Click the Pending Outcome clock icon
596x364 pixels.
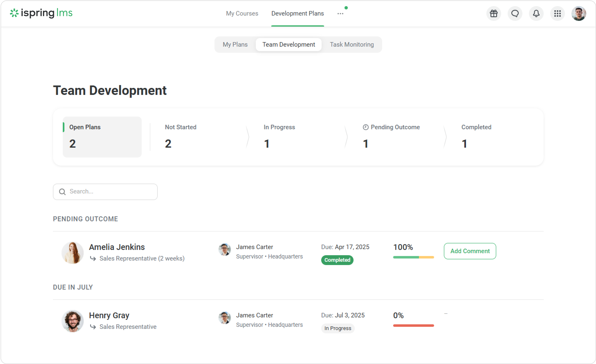tap(366, 127)
